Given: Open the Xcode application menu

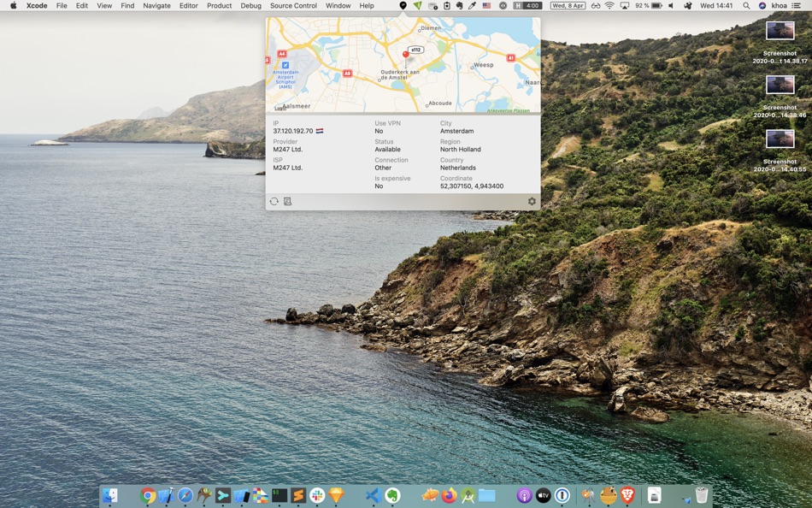Looking at the screenshot, I should (37, 6).
